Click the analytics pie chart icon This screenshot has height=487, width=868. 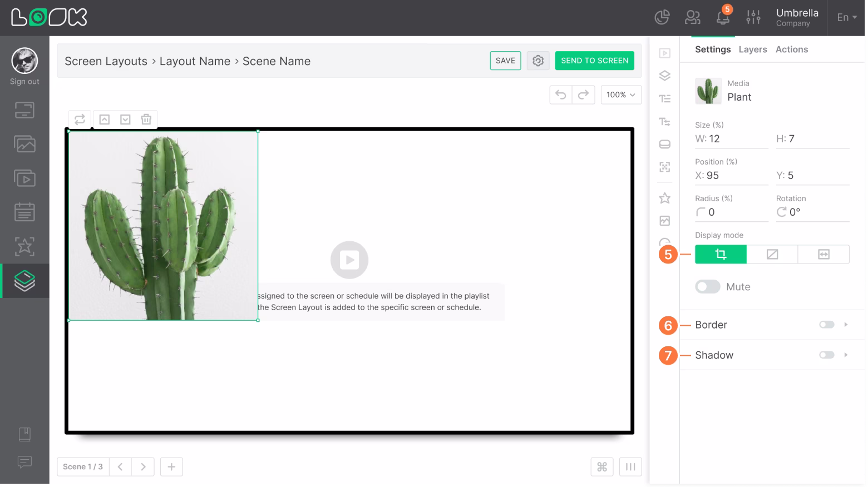point(662,17)
